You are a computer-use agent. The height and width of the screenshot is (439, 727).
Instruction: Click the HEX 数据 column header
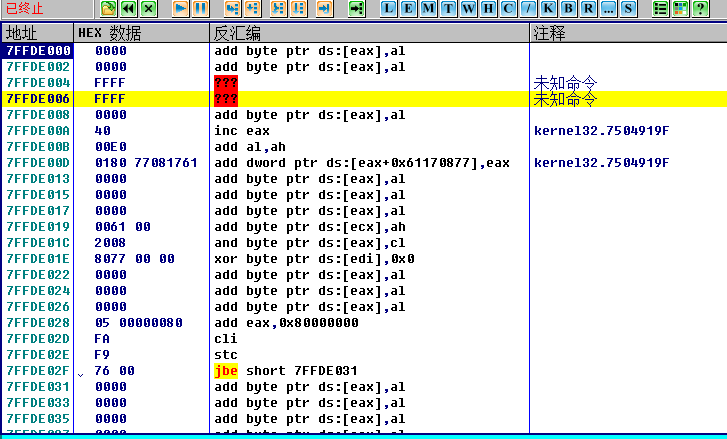pos(141,33)
